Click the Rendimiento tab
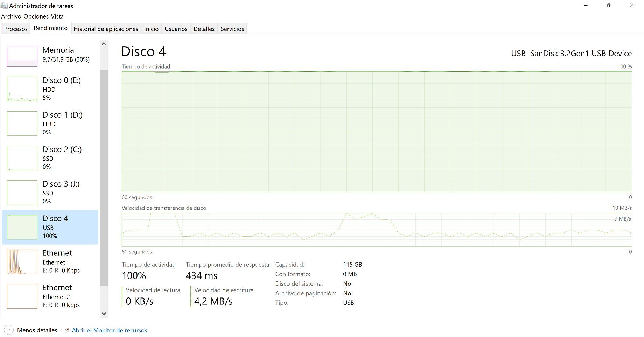Screen dimensions: 644x337 click(51, 28)
